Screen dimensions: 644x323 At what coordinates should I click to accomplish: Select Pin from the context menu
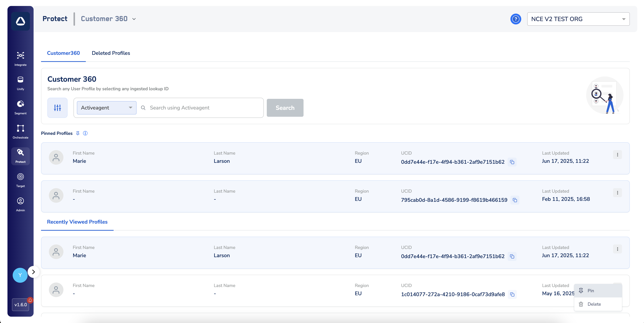[x=590, y=291]
